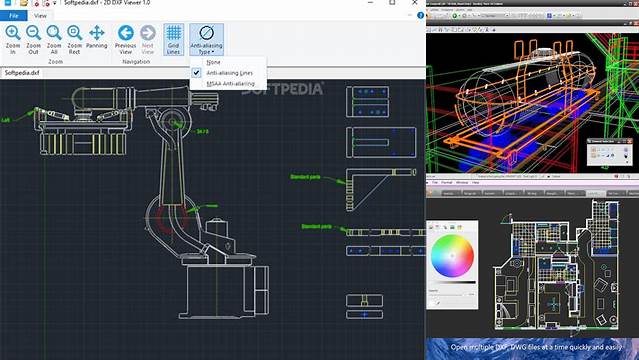639x360 pixels.
Task: Pick a hue on the color wheel
Action: pyautogui.click(x=452, y=256)
